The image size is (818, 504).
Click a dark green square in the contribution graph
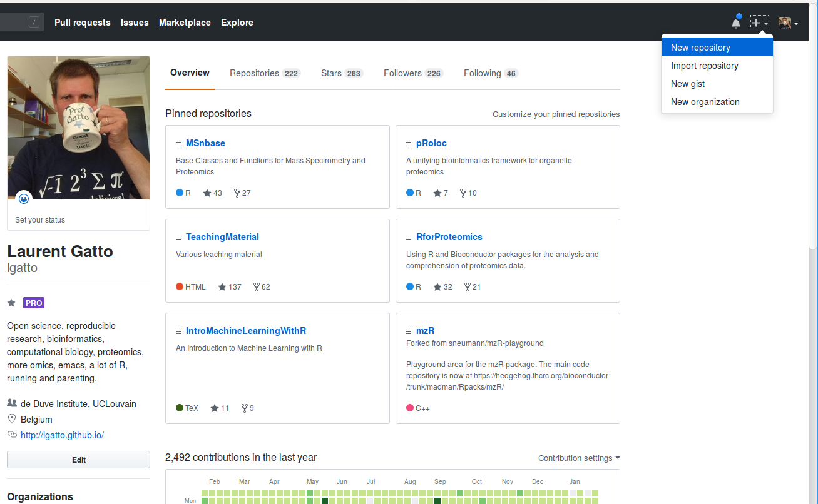(x=324, y=500)
